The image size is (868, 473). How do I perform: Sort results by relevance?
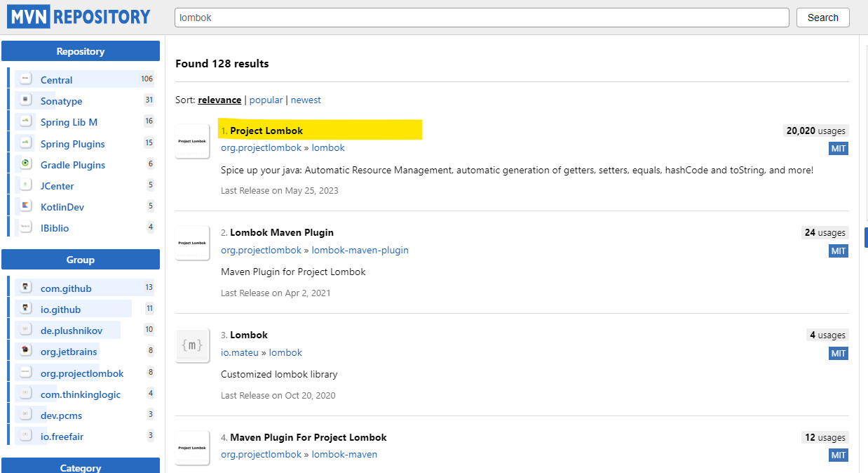[219, 100]
